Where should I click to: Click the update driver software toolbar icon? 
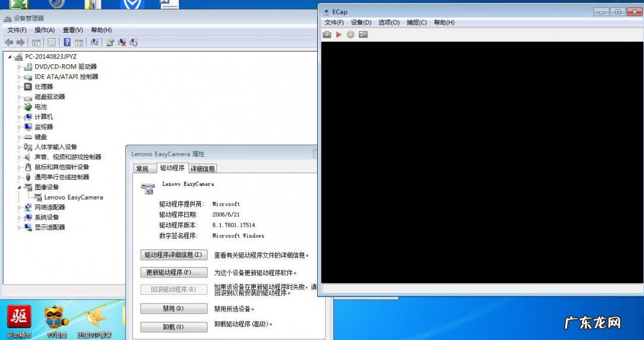pos(110,42)
